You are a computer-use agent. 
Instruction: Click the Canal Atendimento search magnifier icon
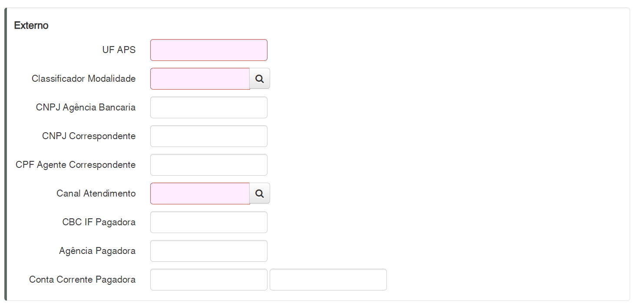(260, 194)
